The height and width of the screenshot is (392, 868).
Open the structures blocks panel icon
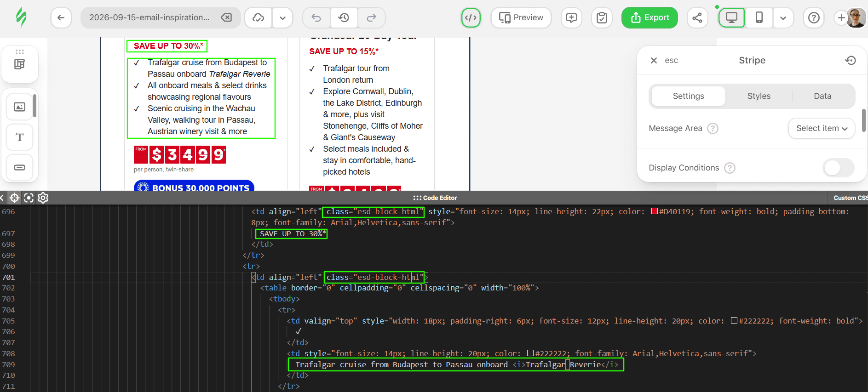point(19,64)
